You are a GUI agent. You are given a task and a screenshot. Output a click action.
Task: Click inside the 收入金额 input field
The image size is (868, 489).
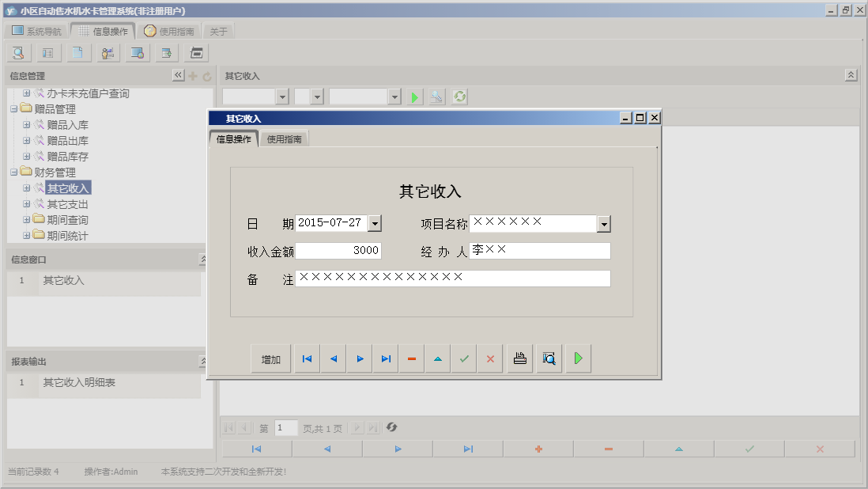pyautogui.click(x=340, y=250)
